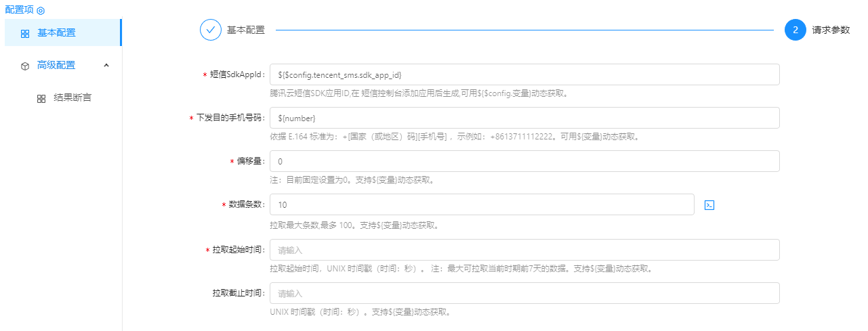Focus the 短信SdkAppId input field
This screenshot has width=868, height=331.
pyautogui.click(x=524, y=74)
